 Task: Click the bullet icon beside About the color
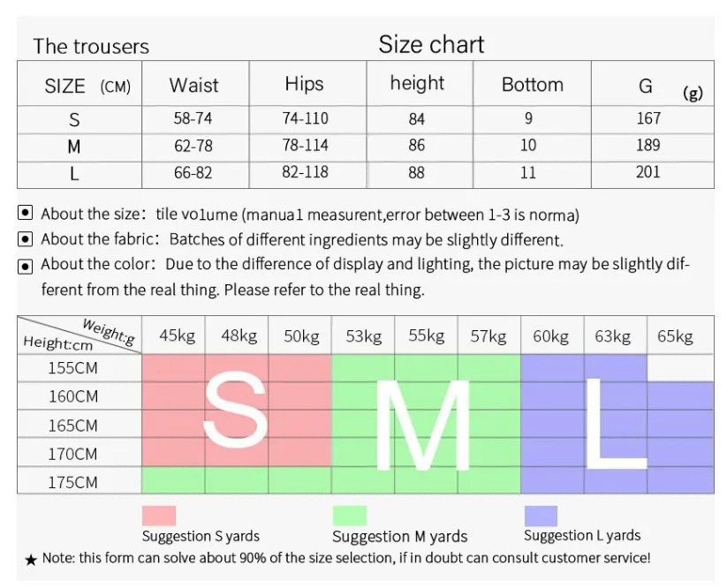(x=26, y=265)
